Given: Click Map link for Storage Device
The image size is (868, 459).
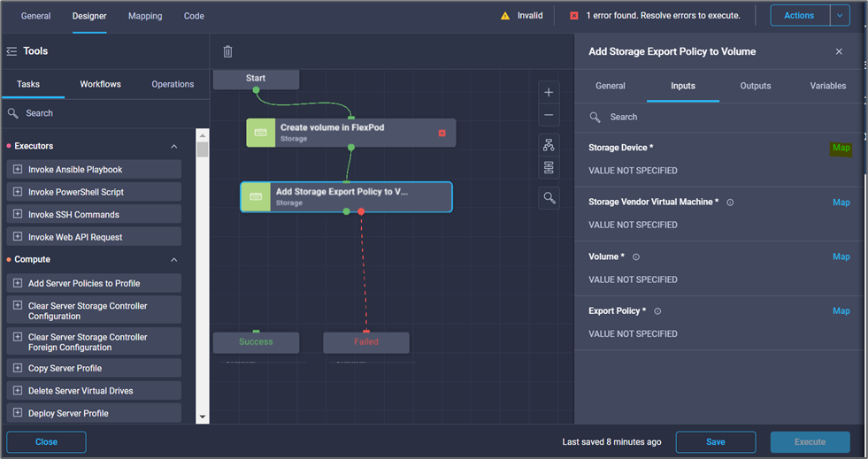Looking at the screenshot, I should [x=841, y=148].
